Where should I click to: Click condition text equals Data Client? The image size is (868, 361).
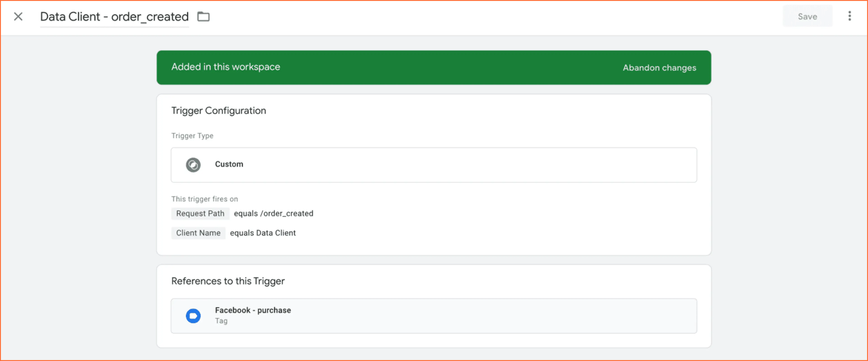point(263,233)
